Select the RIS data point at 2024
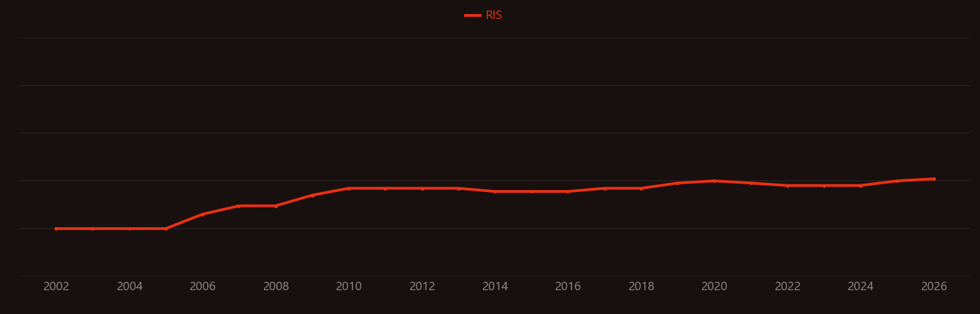Screen dimensions: 980x314 click(x=861, y=186)
